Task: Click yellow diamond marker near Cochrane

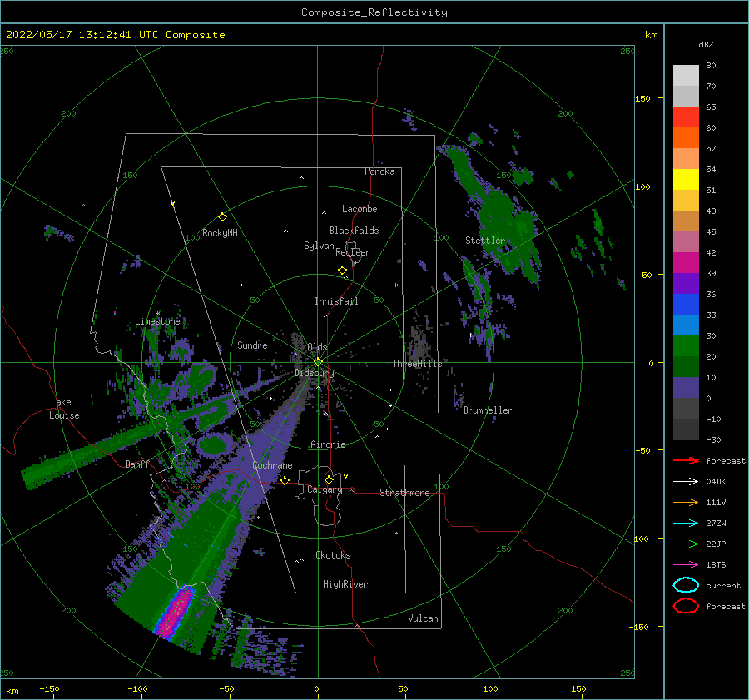Action: click(x=285, y=480)
